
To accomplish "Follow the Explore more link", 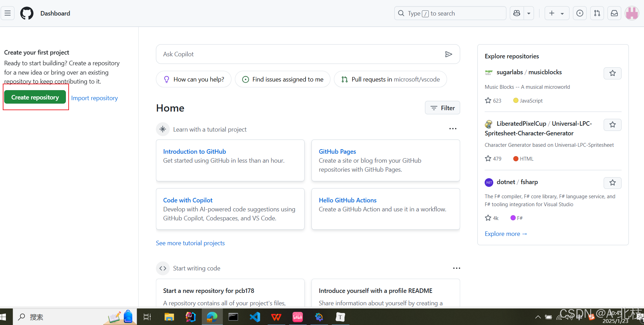I will pyautogui.click(x=506, y=234).
